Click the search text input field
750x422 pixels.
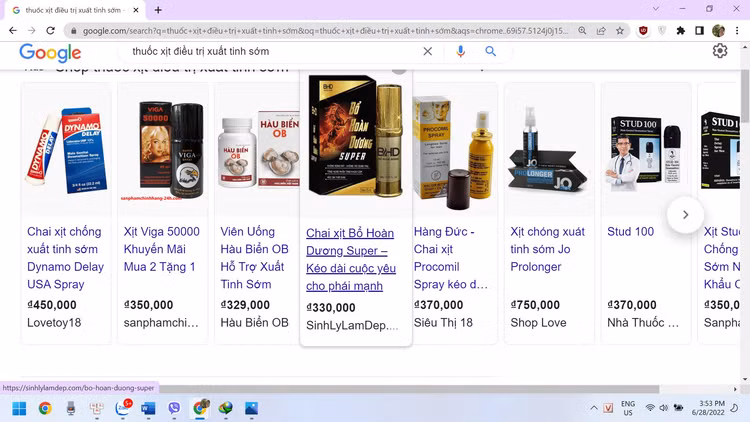click(x=270, y=51)
